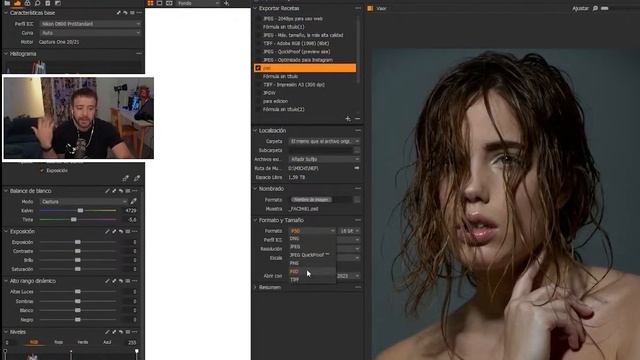Open Niveles panel more options dots
Viewport: 640px width, 360px height.
[135, 332]
